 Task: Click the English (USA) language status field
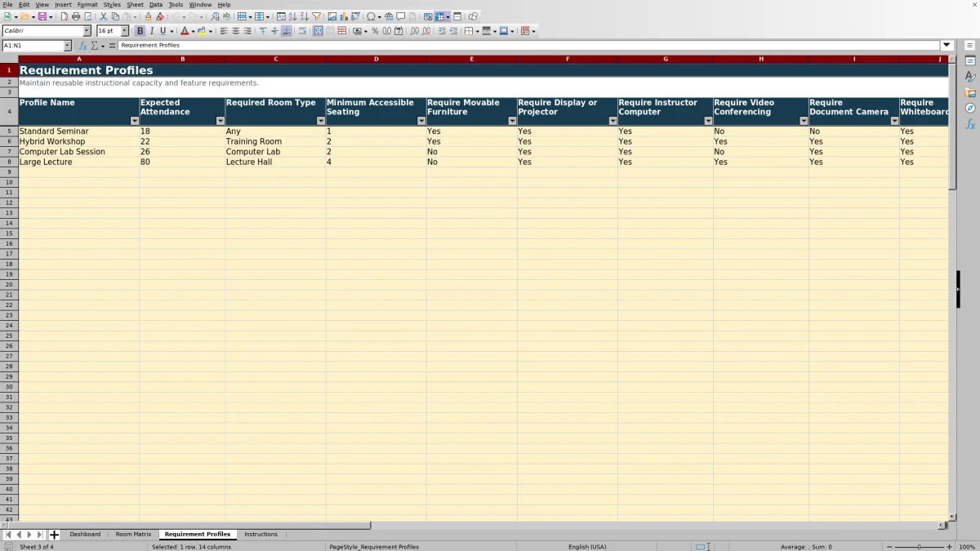[x=587, y=547]
